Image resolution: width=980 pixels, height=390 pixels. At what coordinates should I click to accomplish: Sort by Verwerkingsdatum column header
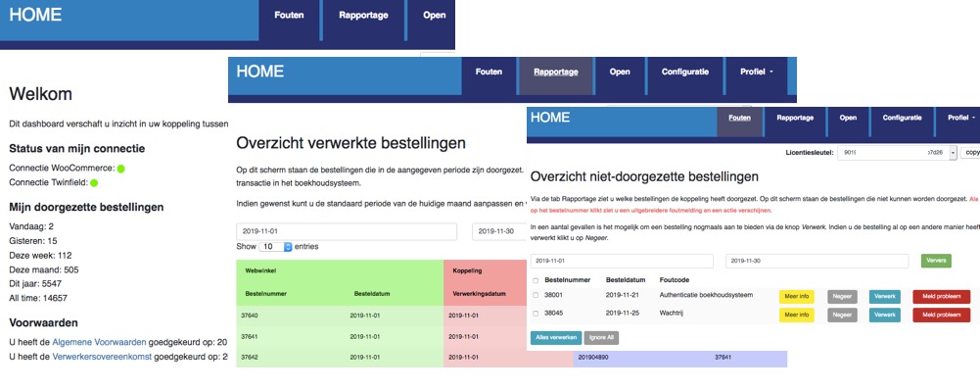coord(479,293)
